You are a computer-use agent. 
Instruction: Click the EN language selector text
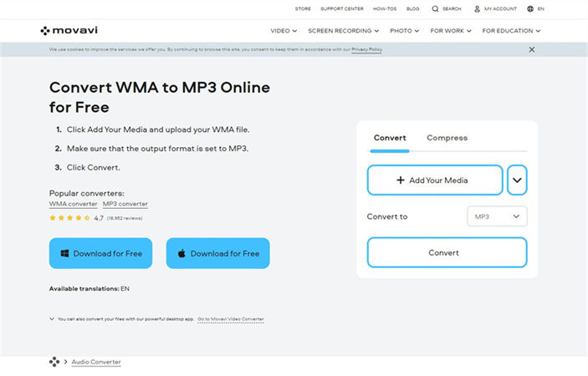pos(541,8)
